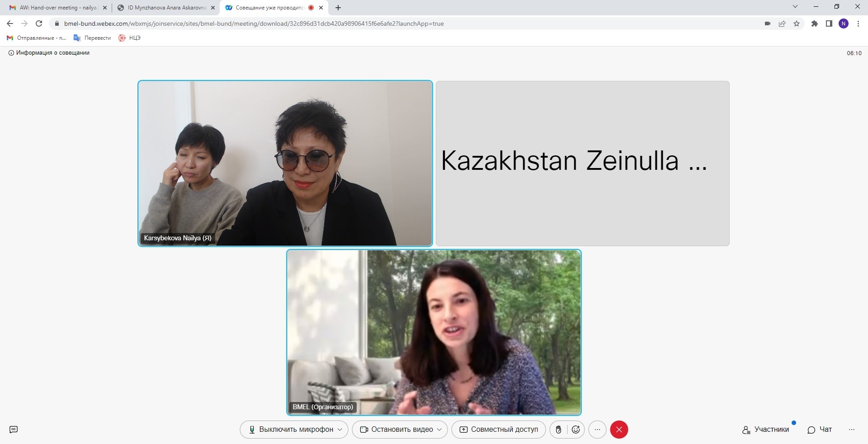Image resolution: width=868 pixels, height=444 pixels.
Task: Click the raise hand icon
Action: (558, 430)
